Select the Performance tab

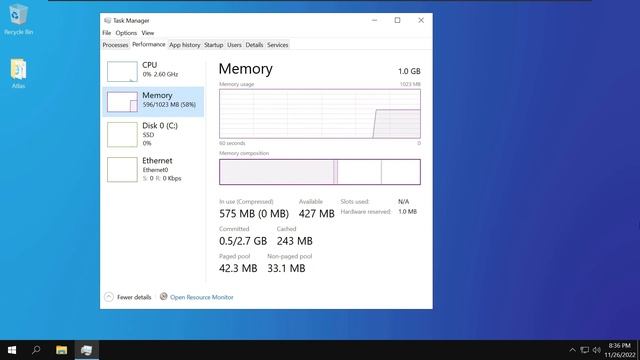(x=149, y=44)
